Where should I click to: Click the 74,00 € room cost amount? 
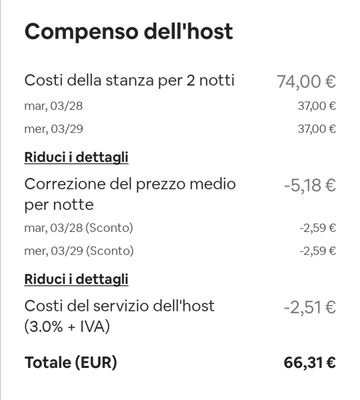(x=306, y=81)
